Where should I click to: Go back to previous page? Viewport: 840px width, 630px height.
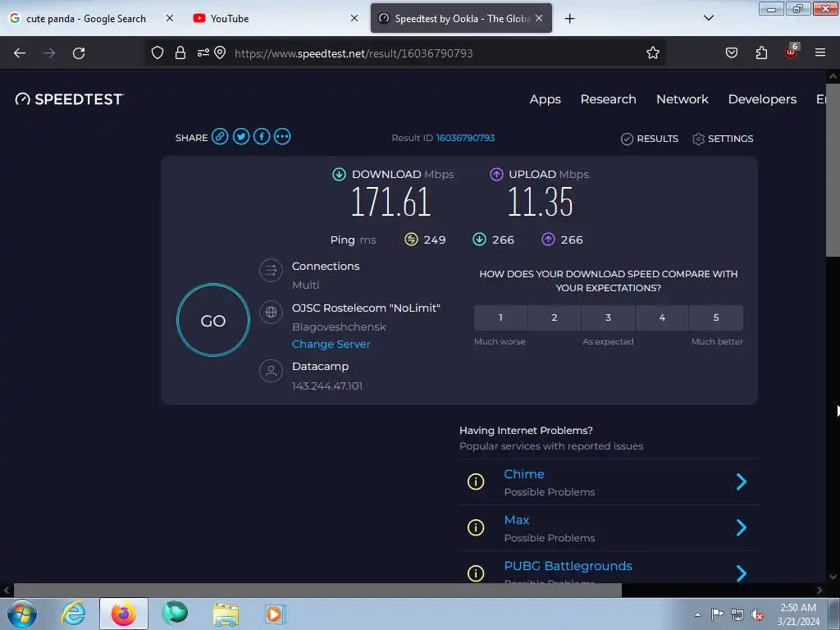coord(20,52)
